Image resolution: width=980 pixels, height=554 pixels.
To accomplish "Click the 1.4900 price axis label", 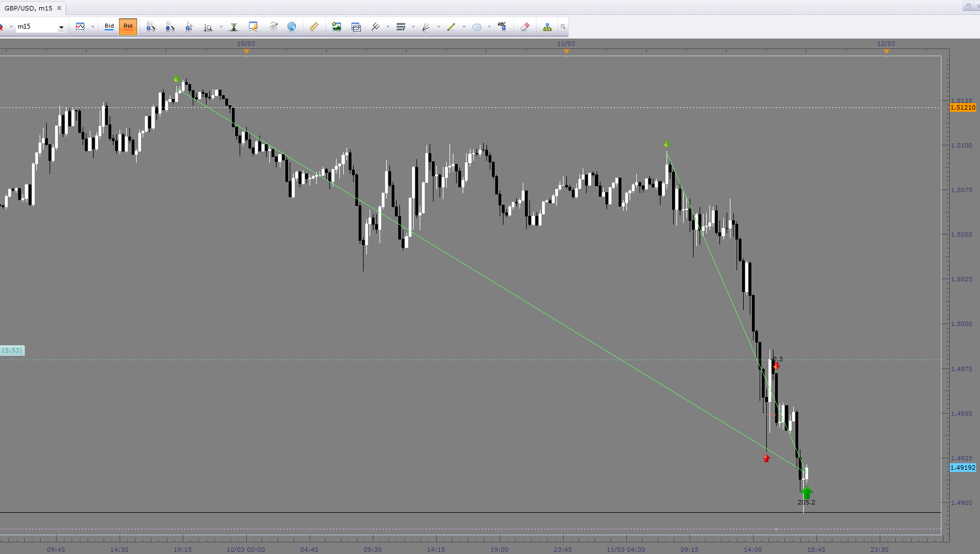I will (x=962, y=503).
